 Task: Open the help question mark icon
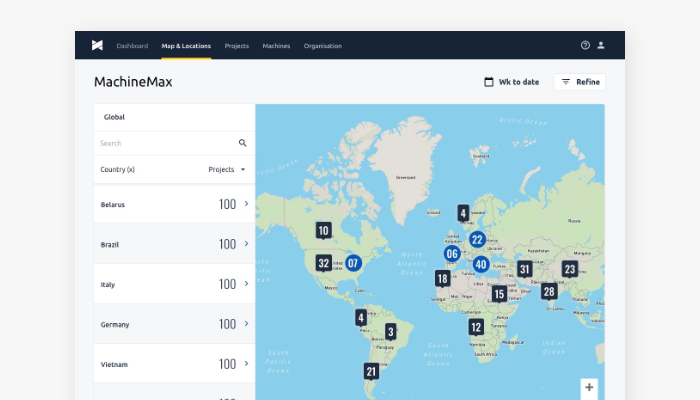coord(585,45)
